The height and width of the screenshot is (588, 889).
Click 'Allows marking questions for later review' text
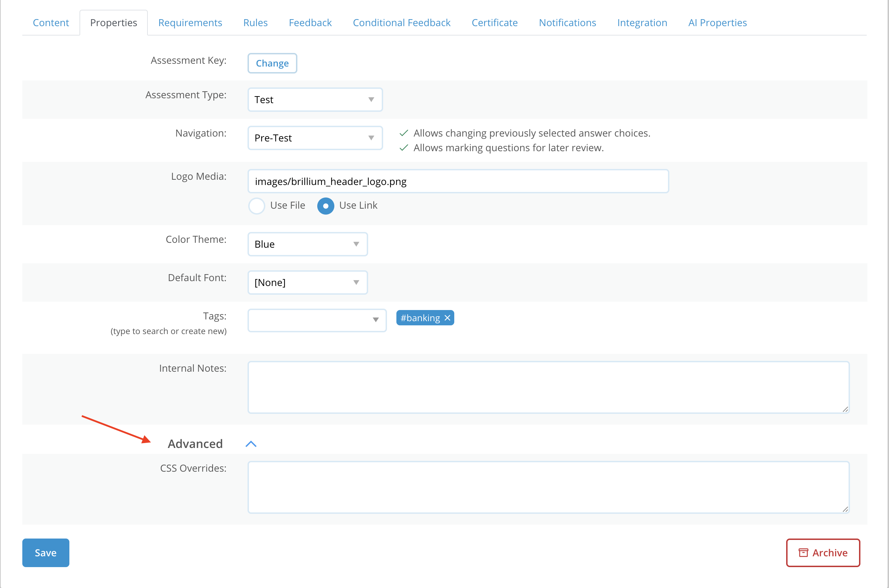pos(509,148)
